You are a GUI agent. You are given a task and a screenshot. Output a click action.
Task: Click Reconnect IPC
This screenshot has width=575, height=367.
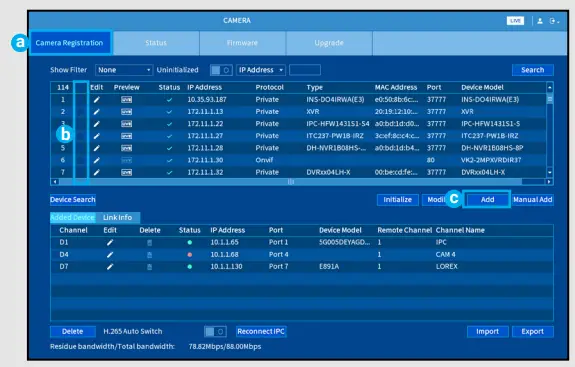coord(261,331)
